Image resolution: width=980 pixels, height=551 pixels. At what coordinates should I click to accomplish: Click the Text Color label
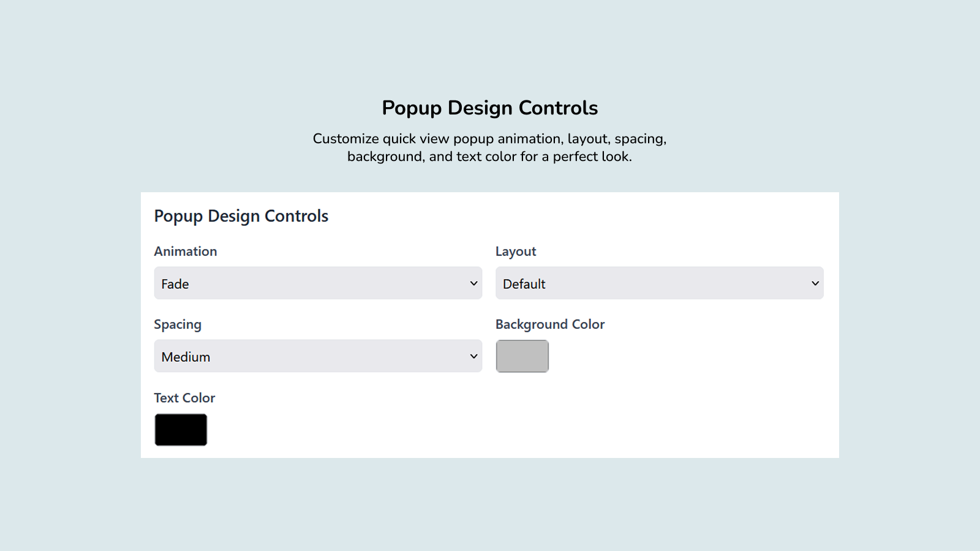click(x=184, y=397)
